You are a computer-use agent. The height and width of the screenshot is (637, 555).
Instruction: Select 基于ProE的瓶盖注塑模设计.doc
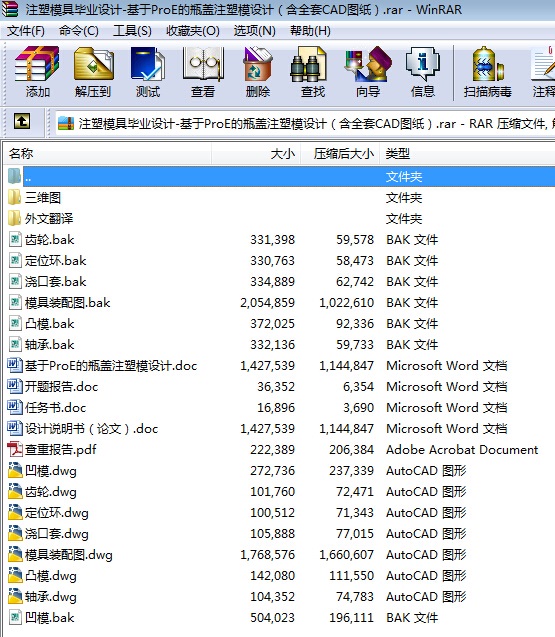point(111,366)
